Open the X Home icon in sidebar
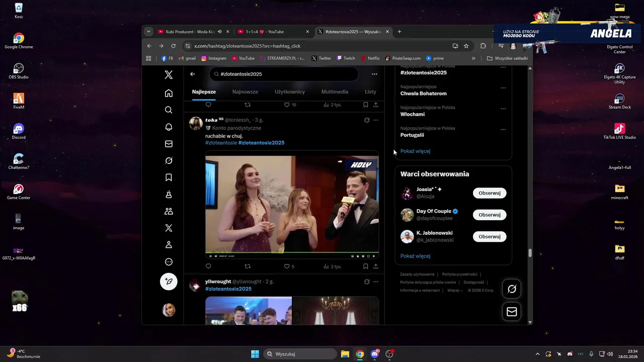Image resolution: width=644 pixels, height=362 pixels. tap(169, 93)
